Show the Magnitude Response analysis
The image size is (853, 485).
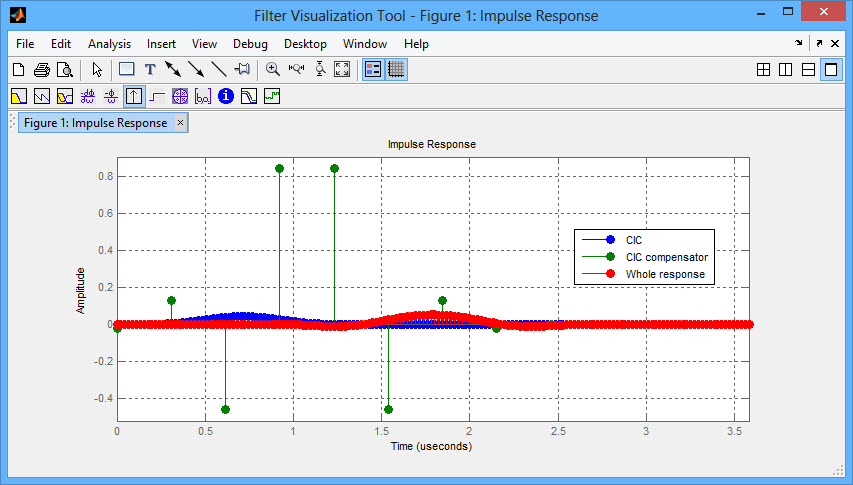pyautogui.click(x=19, y=97)
